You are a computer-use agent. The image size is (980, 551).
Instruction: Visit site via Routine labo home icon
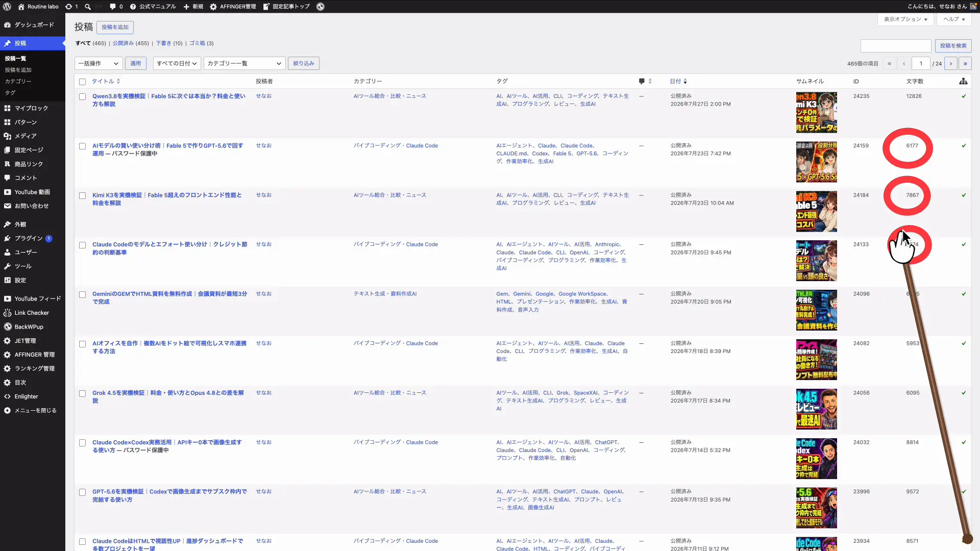38,7
